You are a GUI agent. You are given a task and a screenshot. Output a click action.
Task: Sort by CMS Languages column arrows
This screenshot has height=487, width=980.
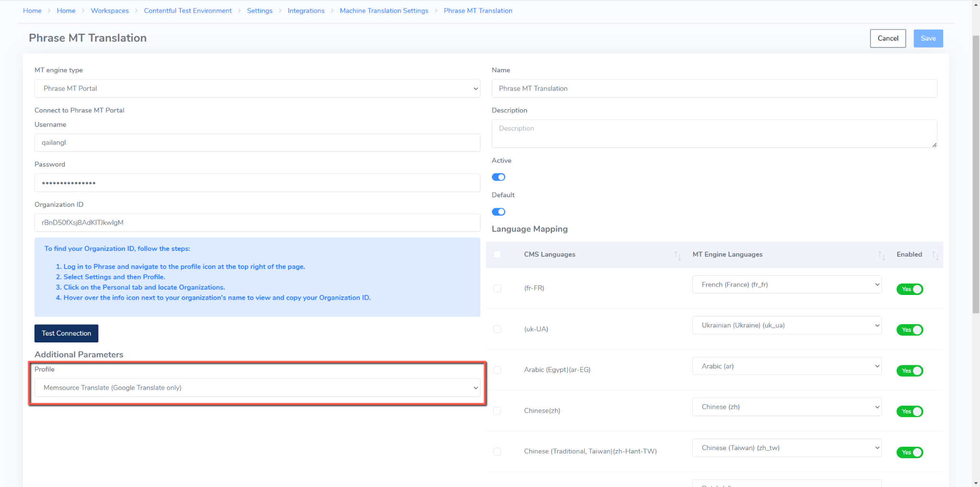tap(677, 255)
